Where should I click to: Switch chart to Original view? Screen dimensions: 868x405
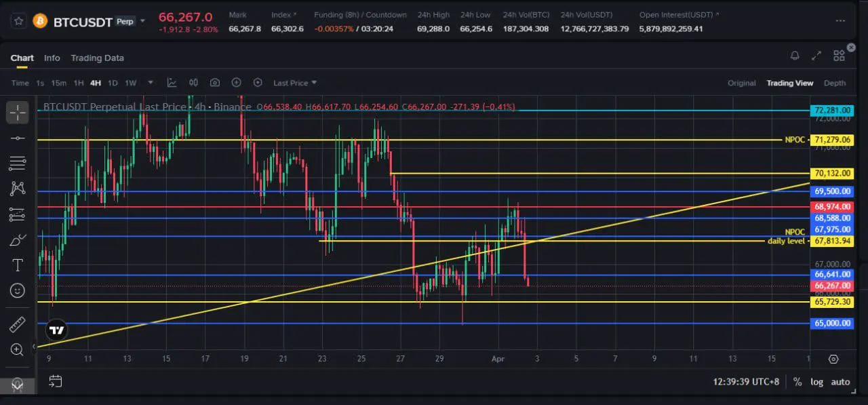tap(741, 83)
